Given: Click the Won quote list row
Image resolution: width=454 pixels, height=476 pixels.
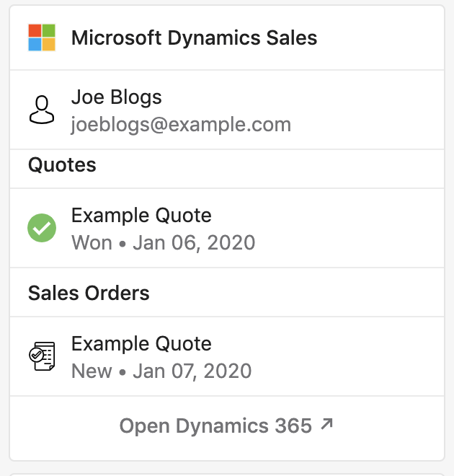Looking at the screenshot, I should point(227,228).
